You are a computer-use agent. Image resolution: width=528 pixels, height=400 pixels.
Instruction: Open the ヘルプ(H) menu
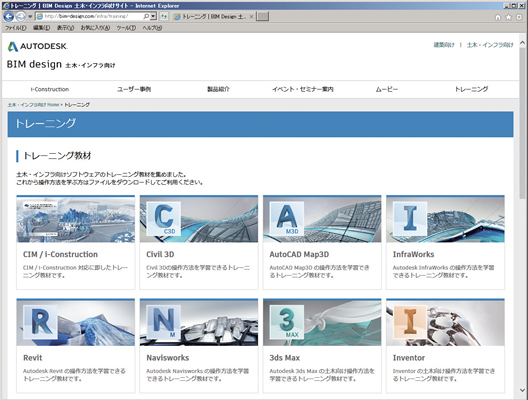pos(152,28)
